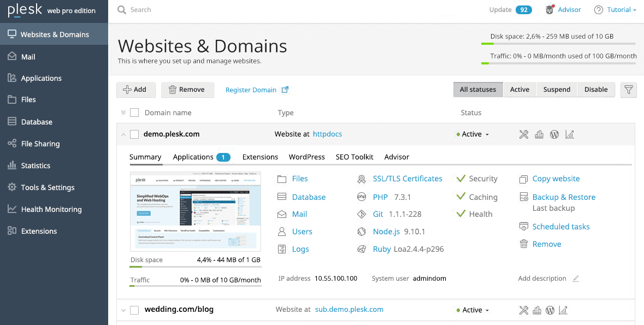Open the bar chart statistics icon for wedding.com/blog
This screenshot has width=644, height=325.
pos(537,310)
